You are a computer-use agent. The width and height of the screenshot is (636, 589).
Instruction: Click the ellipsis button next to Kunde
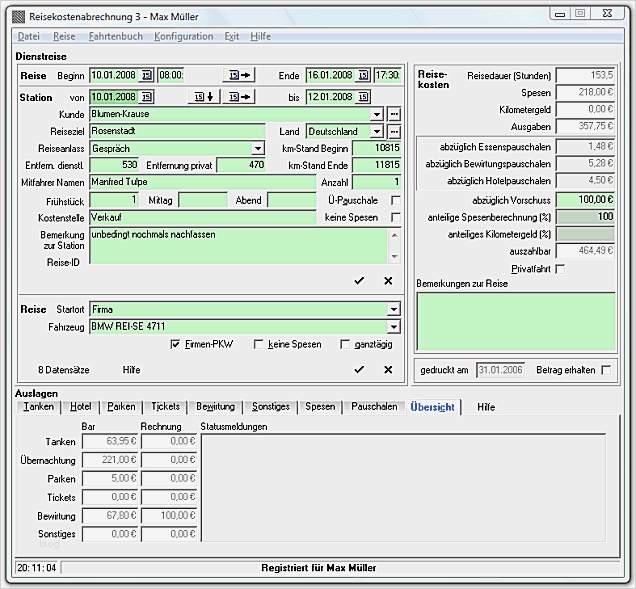point(394,114)
